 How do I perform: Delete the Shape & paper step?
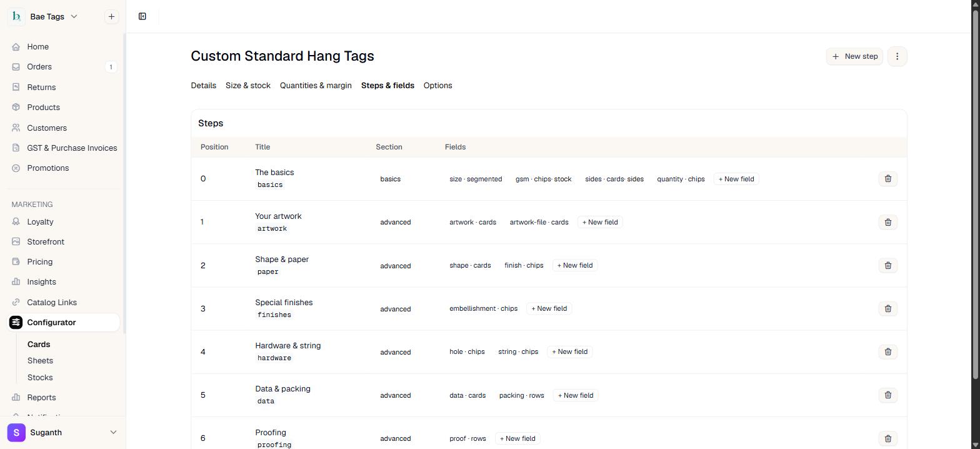tap(887, 265)
